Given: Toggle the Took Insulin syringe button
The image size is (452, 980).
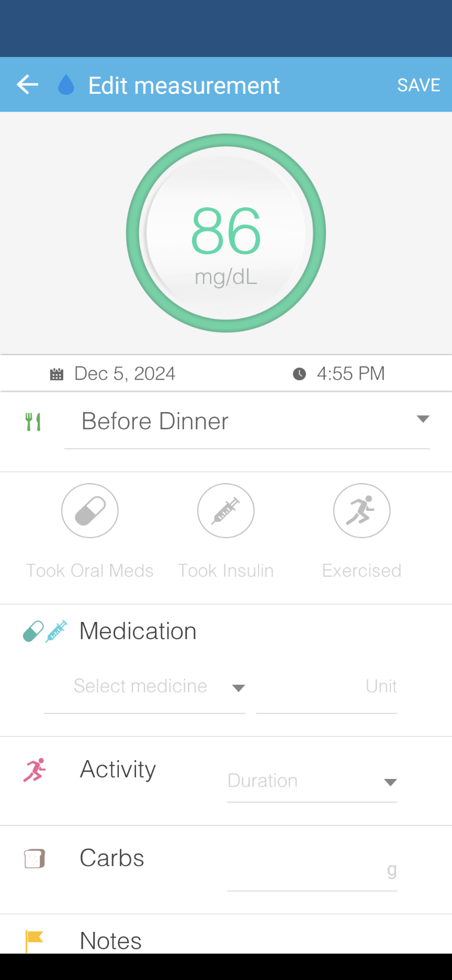Looking at the screenshot, I should (226, 510).
